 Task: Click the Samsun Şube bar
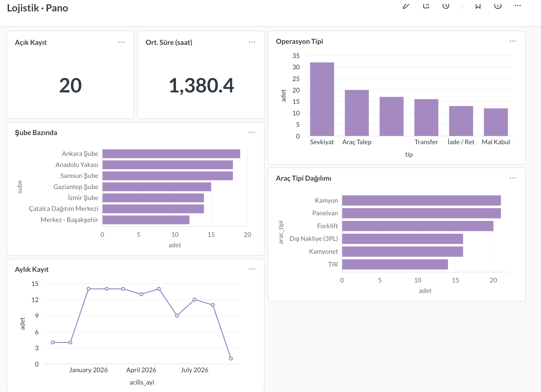[x=168, y=176]
